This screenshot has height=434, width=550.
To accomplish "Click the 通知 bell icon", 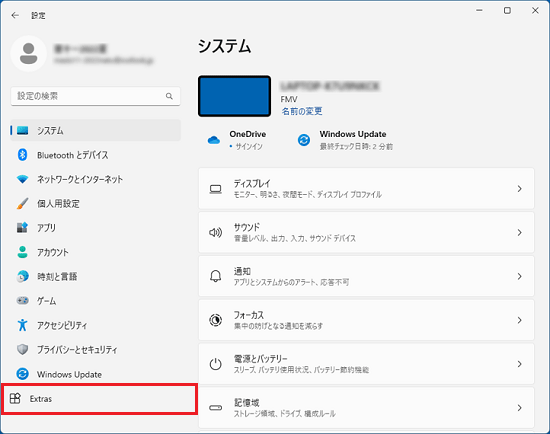I will tap(215, 276).
